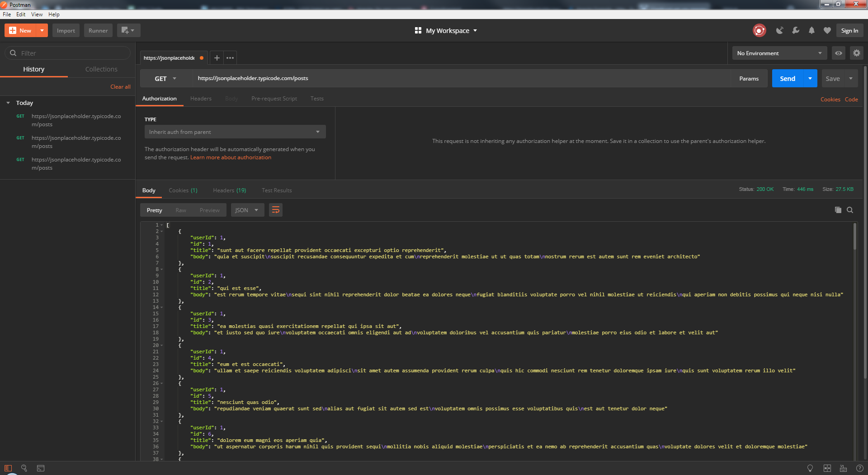Select the third GET posts history entry

[x=68, y=164]
